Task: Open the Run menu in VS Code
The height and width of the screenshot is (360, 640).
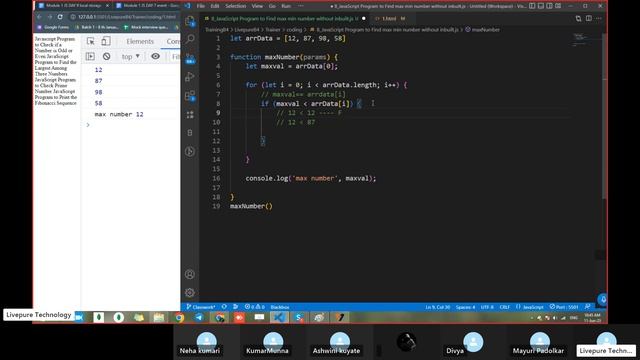Action: pyautogui.click(x=286, y=6)
